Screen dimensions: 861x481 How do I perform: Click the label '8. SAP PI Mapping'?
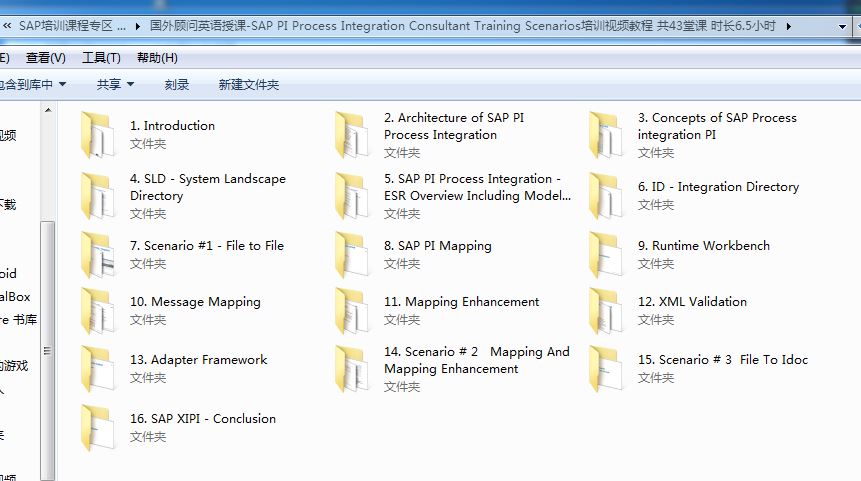tap(438, 245)
